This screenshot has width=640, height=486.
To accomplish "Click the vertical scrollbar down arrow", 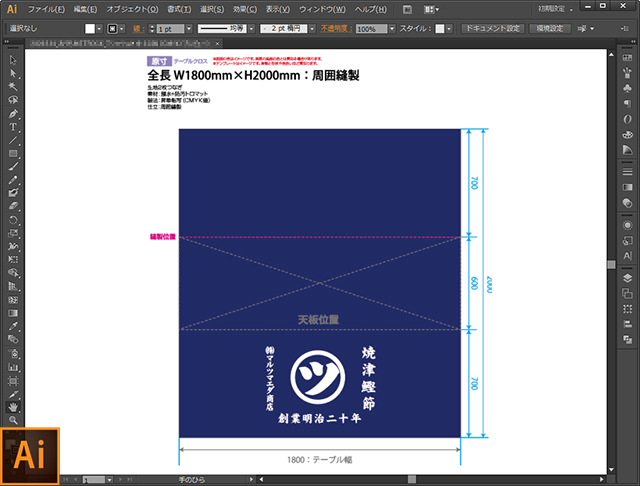I will (x=611, y=470).
